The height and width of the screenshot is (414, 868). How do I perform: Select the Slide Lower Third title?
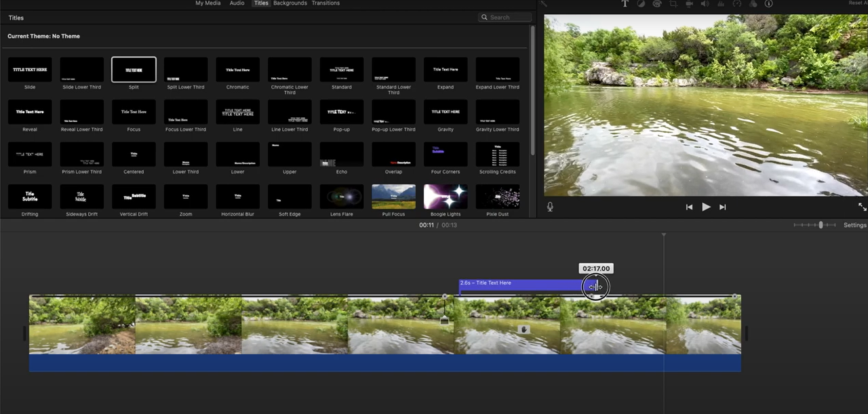pyautogui.click(x=82, y=70)
